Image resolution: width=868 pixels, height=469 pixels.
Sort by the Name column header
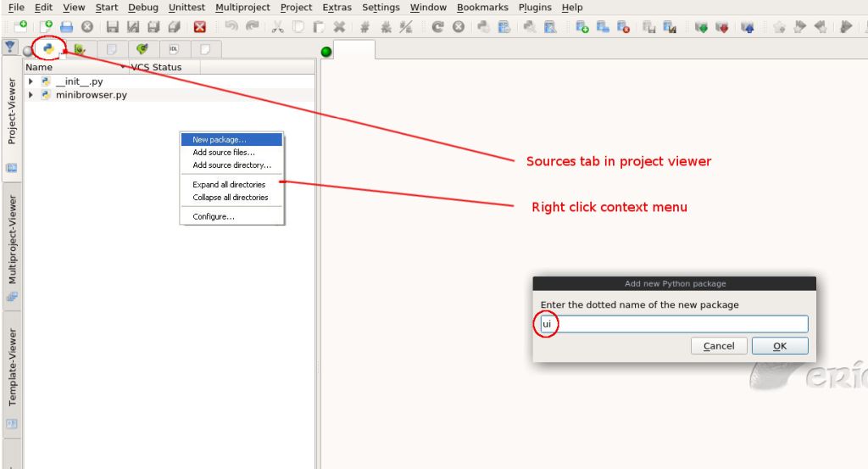coord(39,67)
